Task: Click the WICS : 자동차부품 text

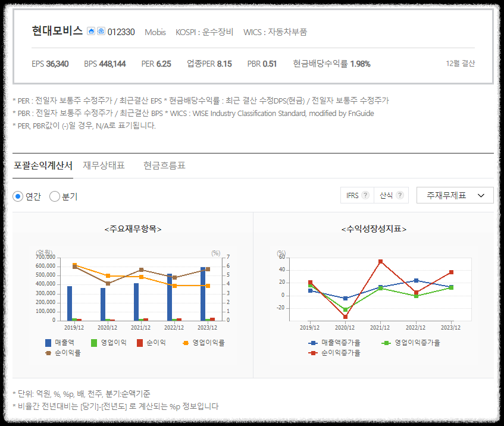Action: pyautogui.click(x=275, y=32)
